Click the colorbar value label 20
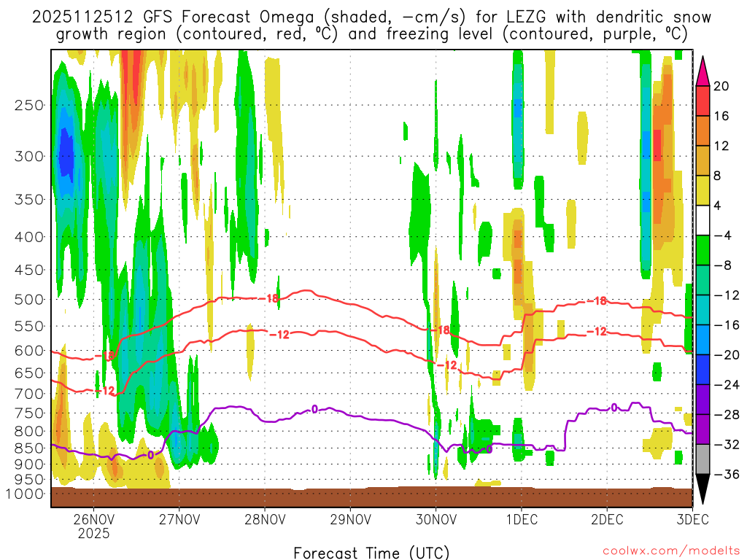The width and height of the screenshot is (747, 560). (x=721, y=86)
